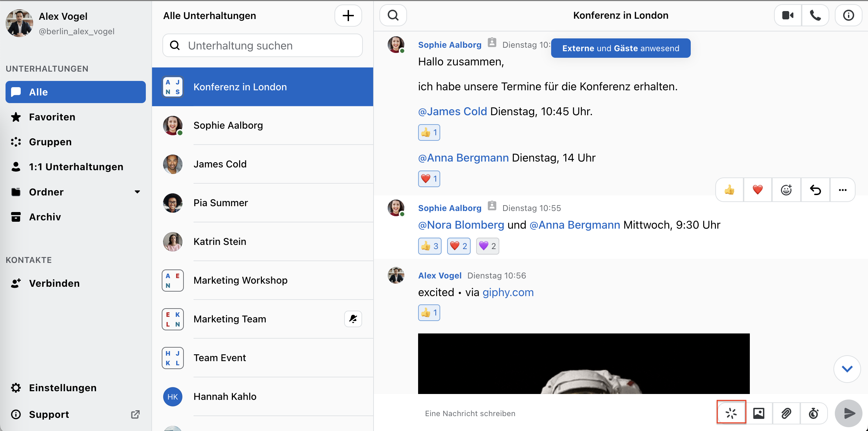The width and height of the screenshot is (868, 431).
Task: Select the Alle conversations tab
Action: pyautogui.click(x=75, y=92)
